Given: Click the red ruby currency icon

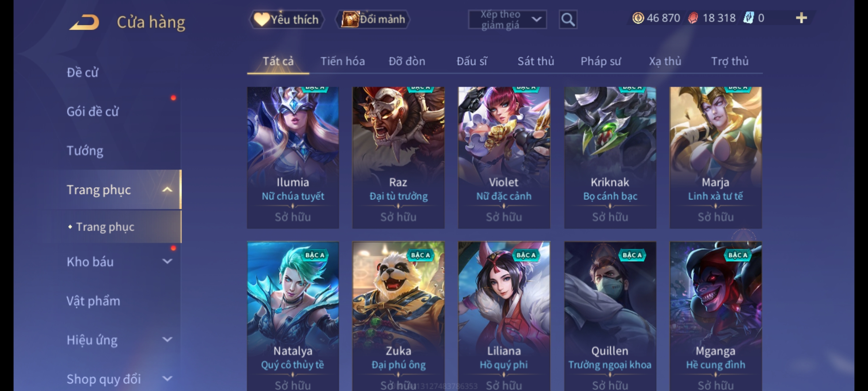Looking at the screenshot, I should [693, 18].
